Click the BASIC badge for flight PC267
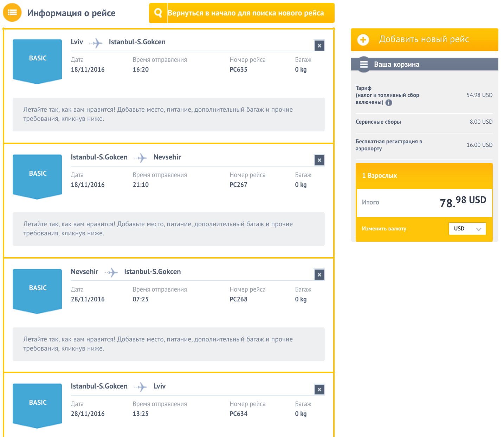This screenshot has width=504, height=437. [38, 174]
